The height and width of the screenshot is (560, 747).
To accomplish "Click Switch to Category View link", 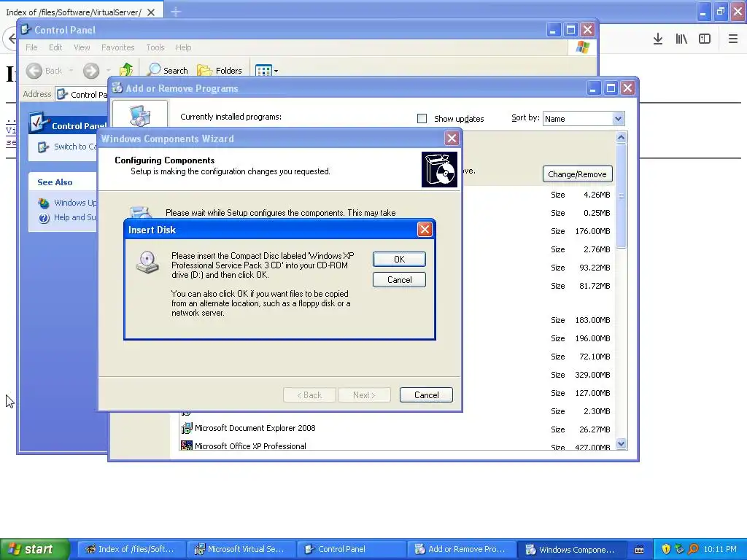I will (75, 147).
